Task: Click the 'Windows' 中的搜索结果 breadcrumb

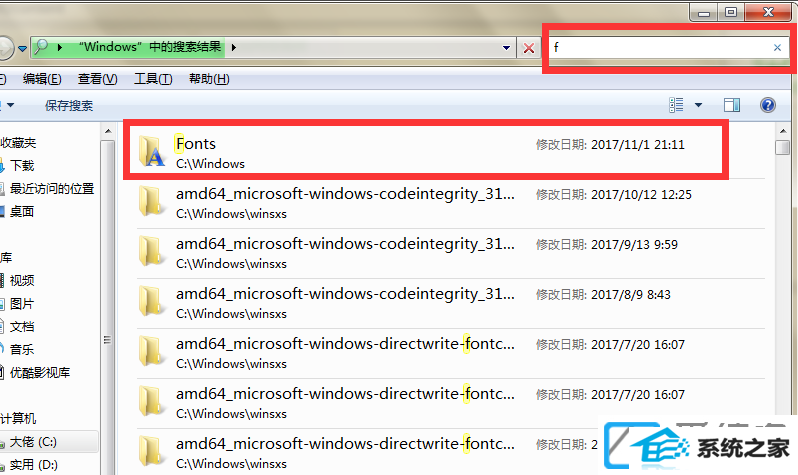Action: (150, 47)
